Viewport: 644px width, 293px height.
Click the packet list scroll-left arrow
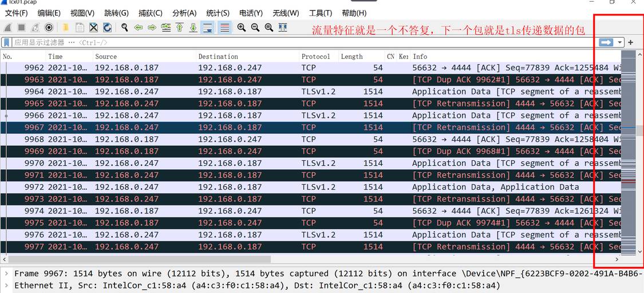pos(4,259)
